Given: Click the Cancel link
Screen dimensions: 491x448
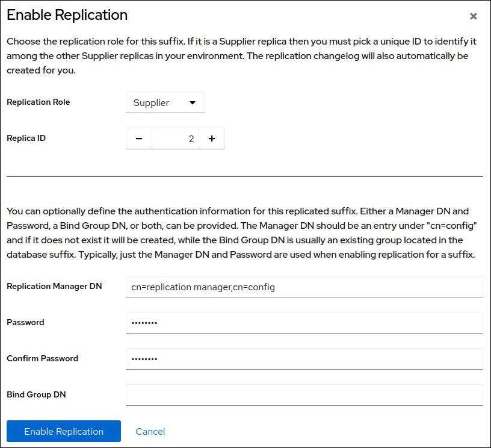Looking at the screenshot, I should [150, 431].
